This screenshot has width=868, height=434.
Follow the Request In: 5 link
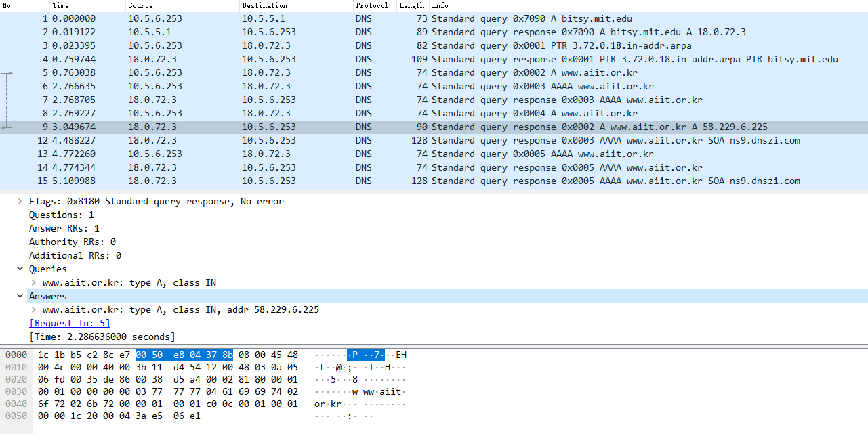click(70, 323)
